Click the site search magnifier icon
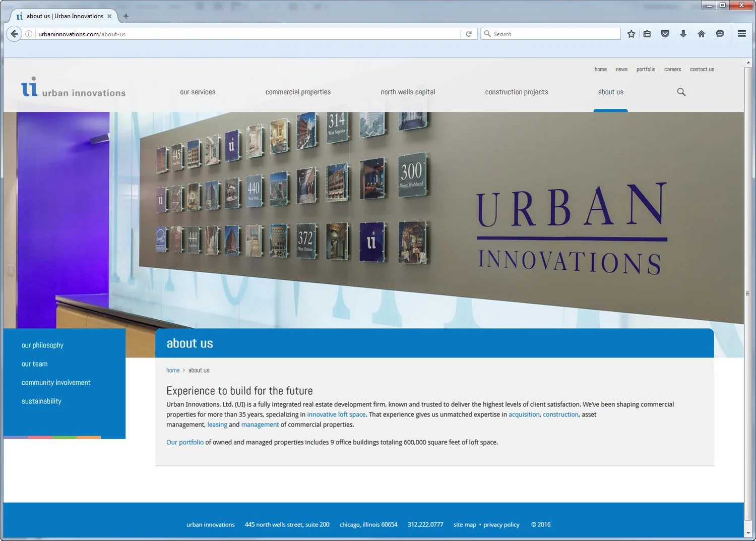Screen dimensions: 756x541 (681, 92)
